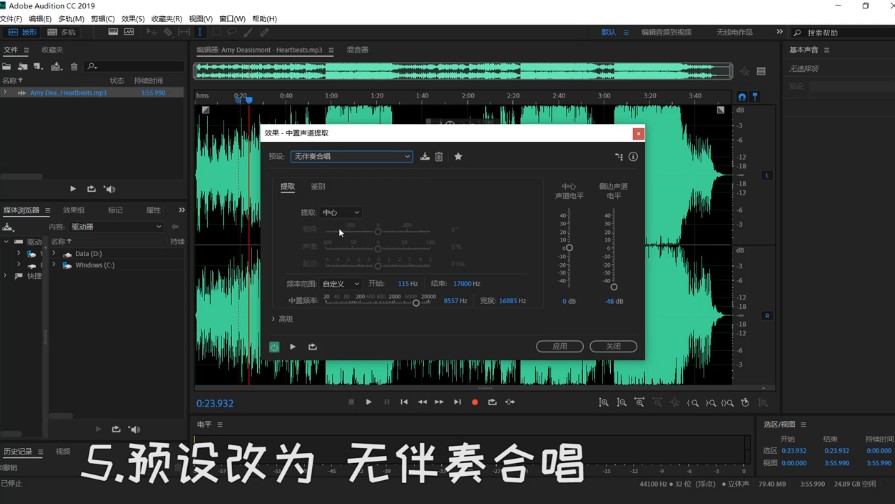Delete the preset with trash icon
This screenshot has width=895, height=504.
(x=438, y=157)
